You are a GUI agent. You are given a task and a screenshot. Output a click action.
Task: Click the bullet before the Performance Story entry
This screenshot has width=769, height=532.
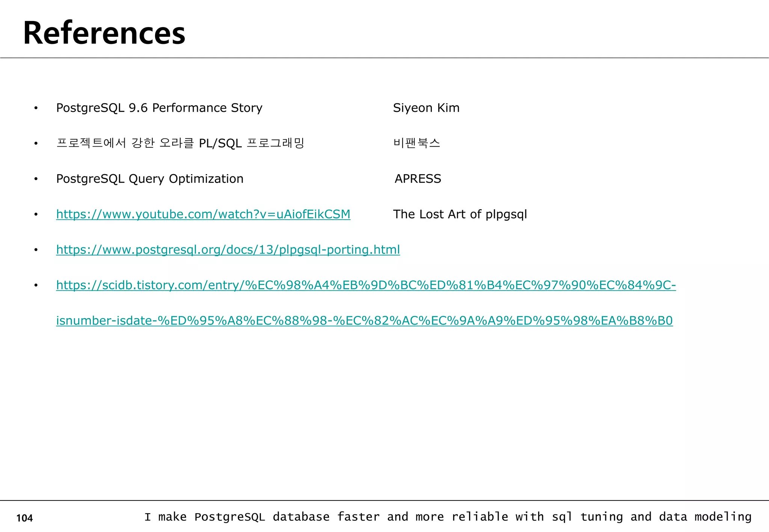36,108
